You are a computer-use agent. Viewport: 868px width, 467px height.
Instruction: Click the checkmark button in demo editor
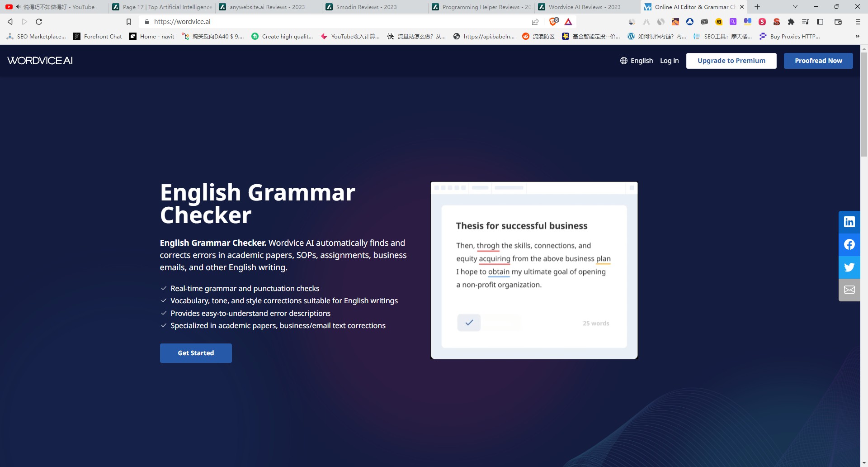tap(469, 323)
